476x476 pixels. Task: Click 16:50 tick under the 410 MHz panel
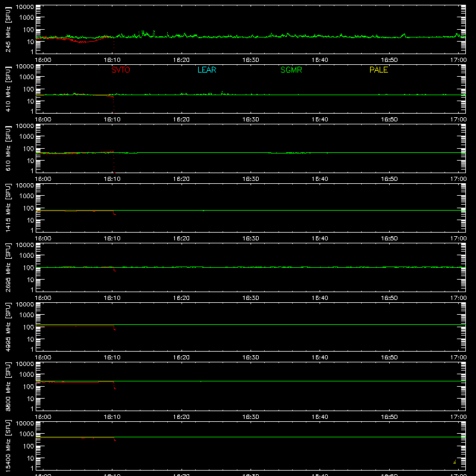[389, 120]
